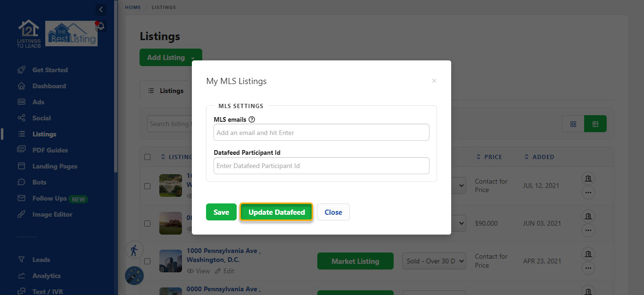Open more options for APR 23, 2021 listing
The width and height of the screenshot is (644, 295).
click(x=588, y=268)
